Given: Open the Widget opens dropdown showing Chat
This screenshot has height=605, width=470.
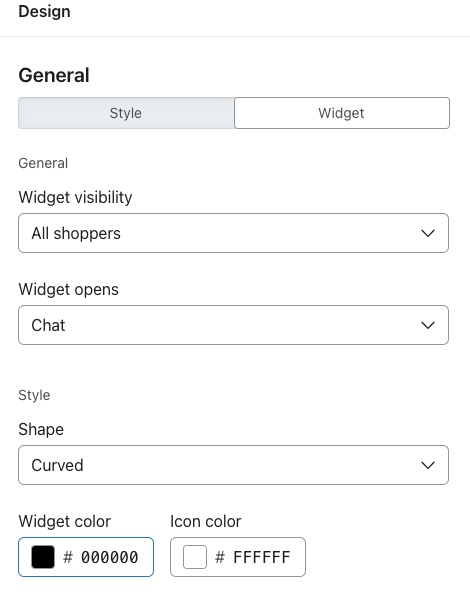Looking at the screenshot, I should 233,325.
